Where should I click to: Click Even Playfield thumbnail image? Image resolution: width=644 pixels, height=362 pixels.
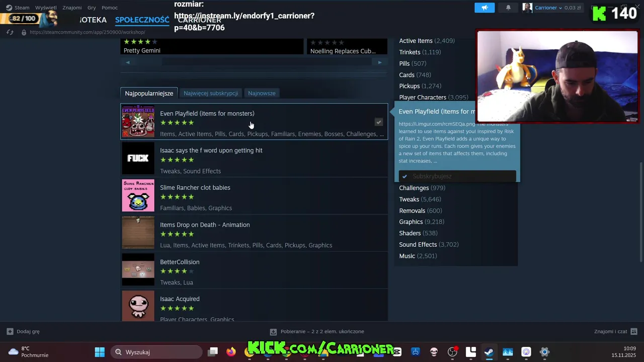click(138, 121)
